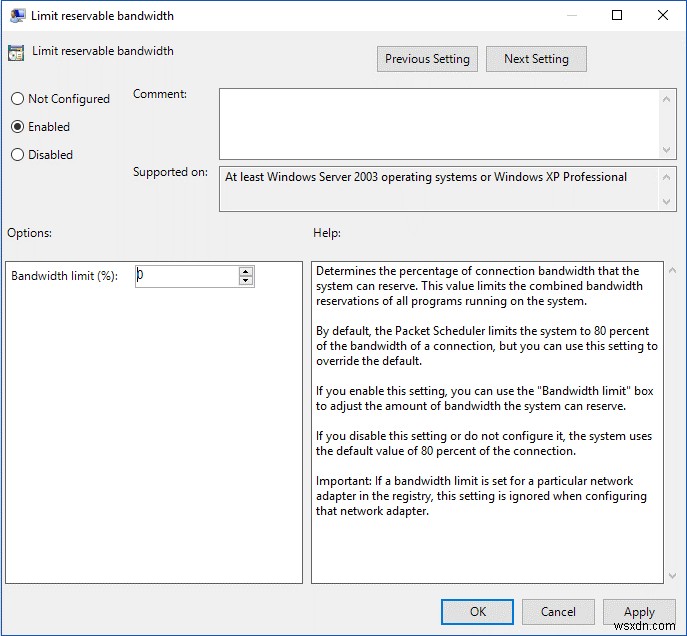Click the 'Options:' label
The image size is (687, 636).
tap(29, 233)
